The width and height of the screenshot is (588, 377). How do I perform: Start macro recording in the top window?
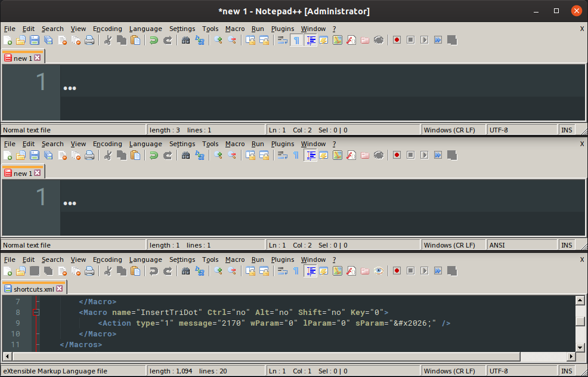[397, 40]
